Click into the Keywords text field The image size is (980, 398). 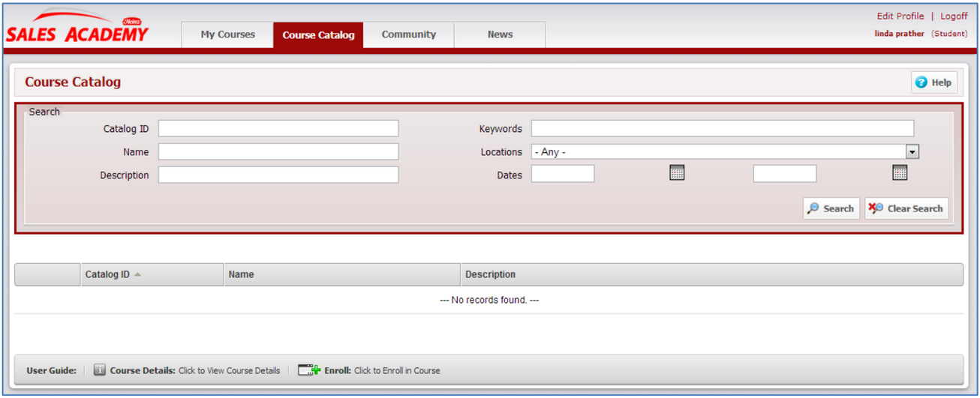722,129
